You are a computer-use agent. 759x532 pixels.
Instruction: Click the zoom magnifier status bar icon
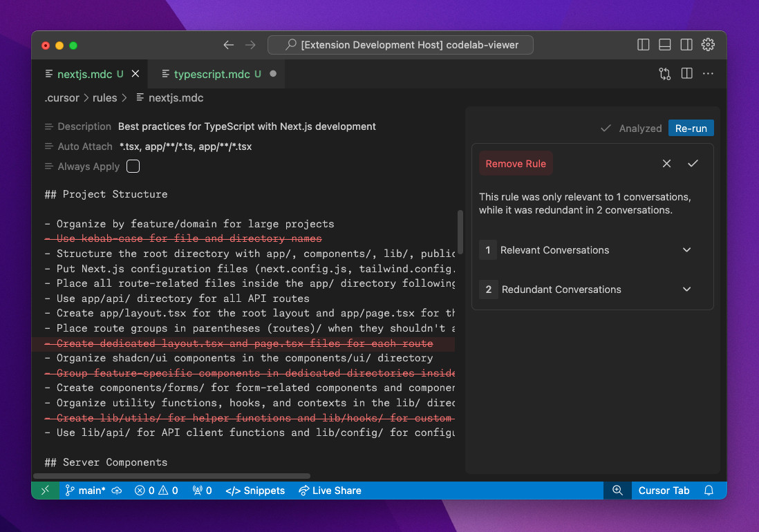[617, 491]
